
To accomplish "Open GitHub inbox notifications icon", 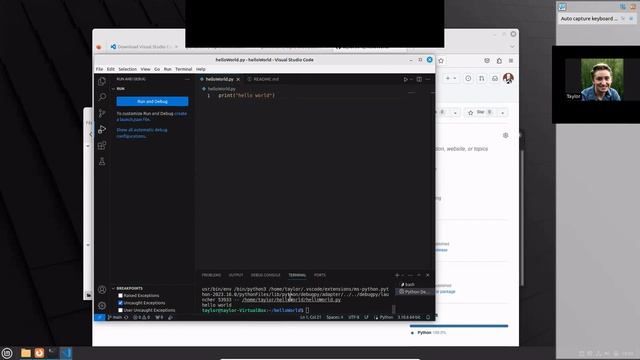I will pos(495,78).
